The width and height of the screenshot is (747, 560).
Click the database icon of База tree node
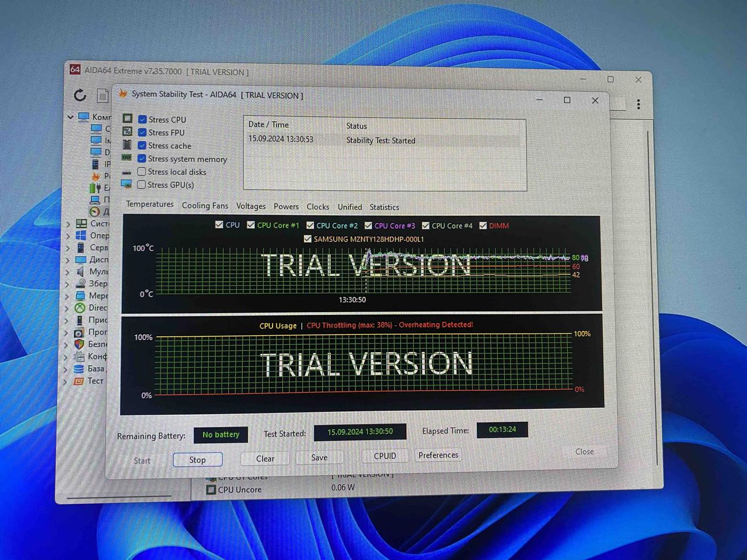click(79, 369)
